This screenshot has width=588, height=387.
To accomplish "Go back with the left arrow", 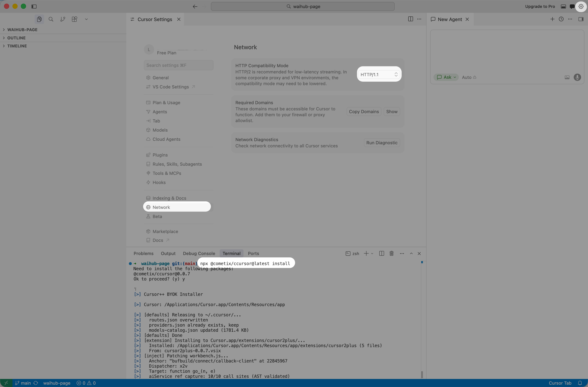I will pyautogui.click(x=195, y=6).
